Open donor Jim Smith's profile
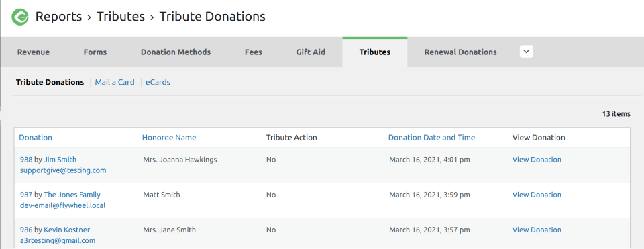 pyautogui.click(x=60, y=160)
